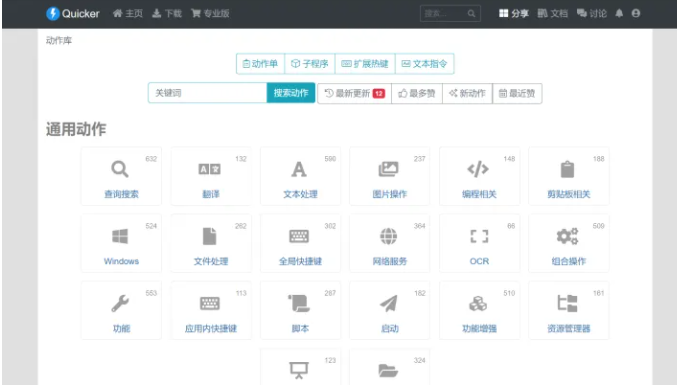677x385 pixels.
Task: Open the presentation screen category icon
Action: 299,370
